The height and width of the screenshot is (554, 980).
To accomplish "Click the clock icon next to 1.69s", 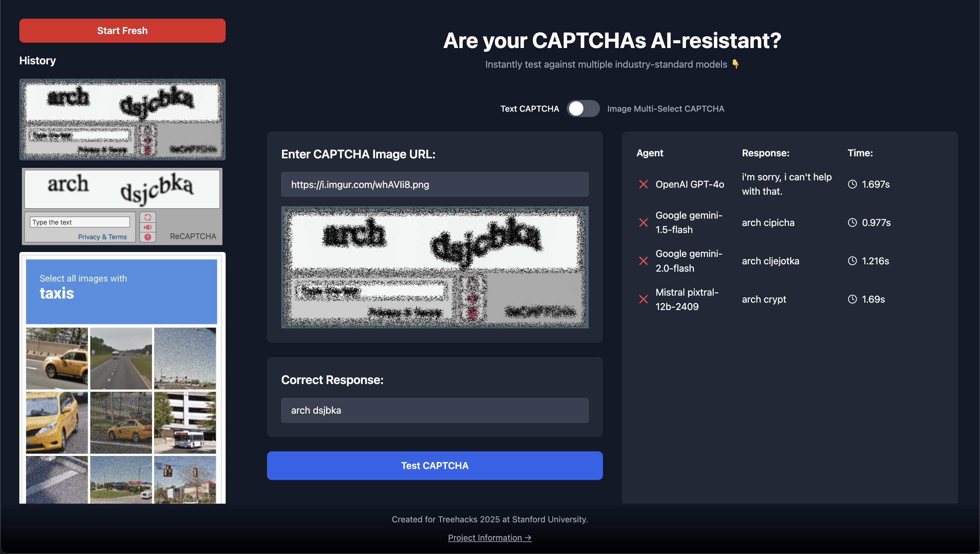I will coord(852,299).
